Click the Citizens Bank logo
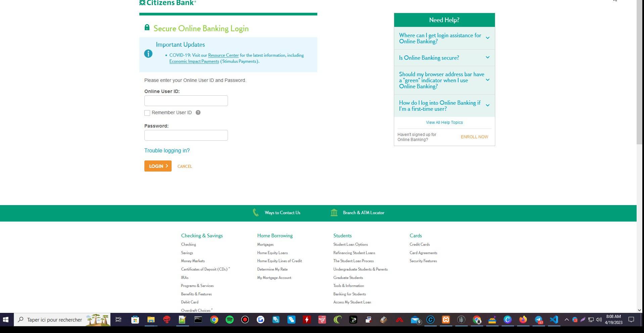This screenshot has width=644, height=333. [x=168, y=3]
